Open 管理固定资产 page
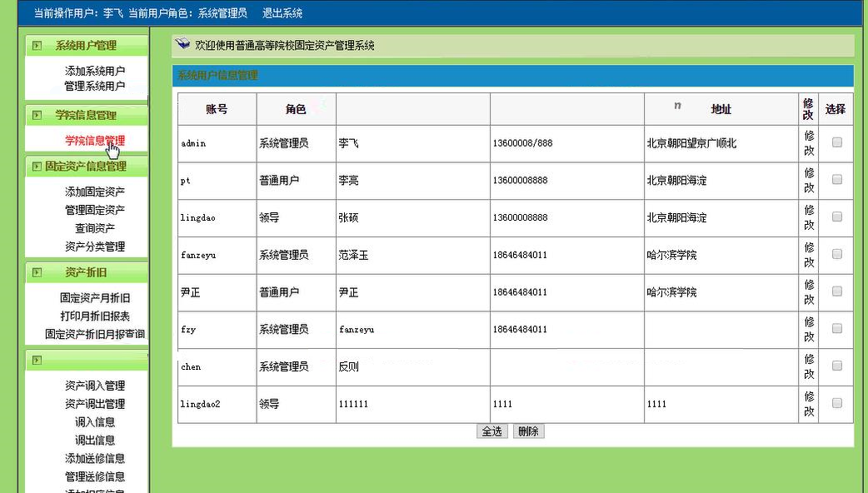 coord(95,210)
